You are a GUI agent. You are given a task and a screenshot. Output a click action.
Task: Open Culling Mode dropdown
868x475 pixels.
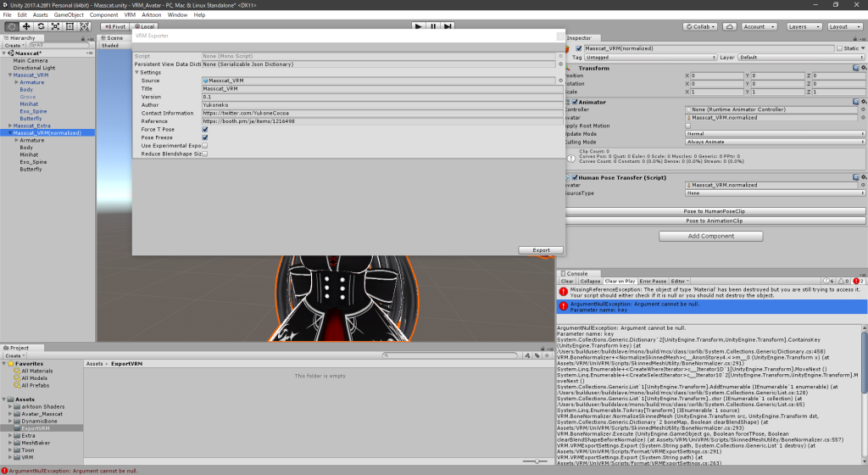click(775, 142)
